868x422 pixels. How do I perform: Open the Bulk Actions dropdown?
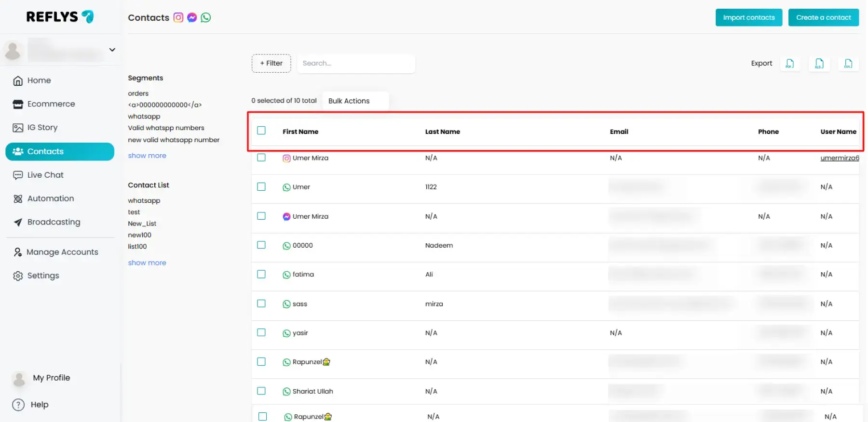point(355,101)
